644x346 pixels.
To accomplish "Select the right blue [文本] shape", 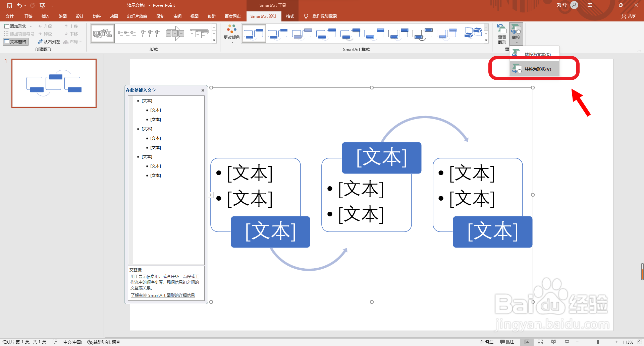I will coord(492,232).
